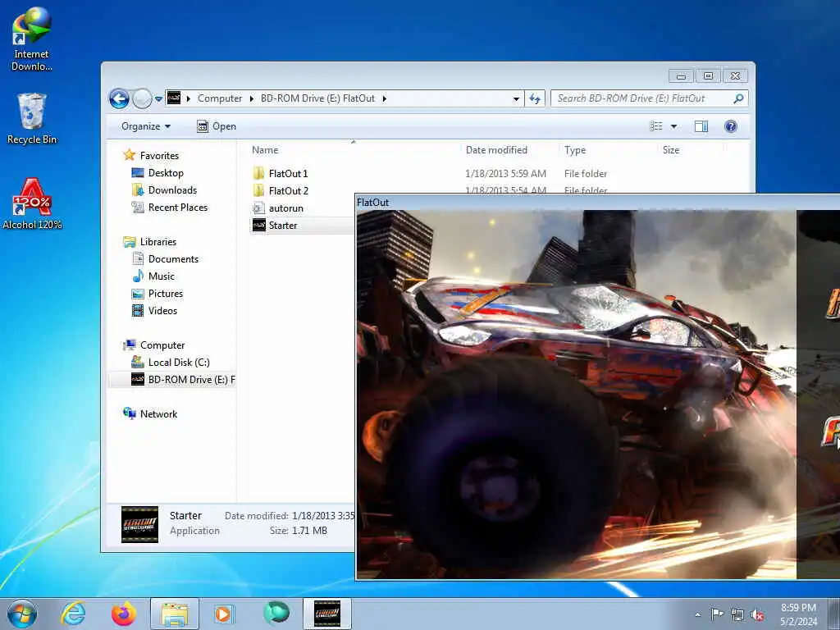Click Favorites in navigation pane
The image size is (840, 630).
(x=159, y=156)
